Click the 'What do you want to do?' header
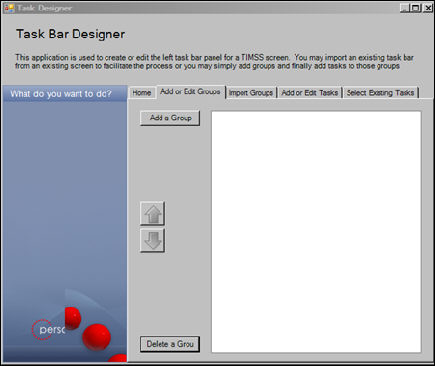The image size is (435, 366). 61,94
